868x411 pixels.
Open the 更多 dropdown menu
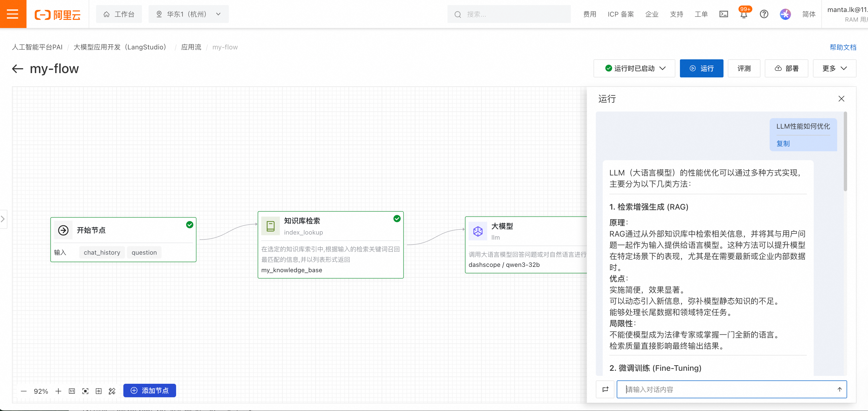pos(834,68)
